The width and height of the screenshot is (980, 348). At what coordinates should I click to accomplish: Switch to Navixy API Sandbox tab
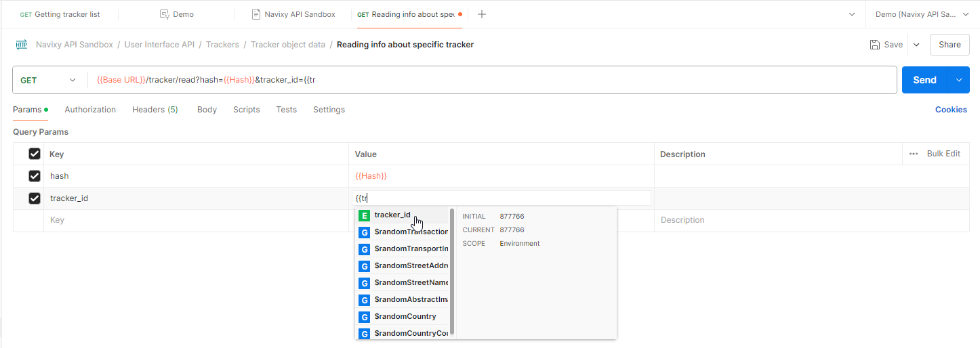coord(293,14)
